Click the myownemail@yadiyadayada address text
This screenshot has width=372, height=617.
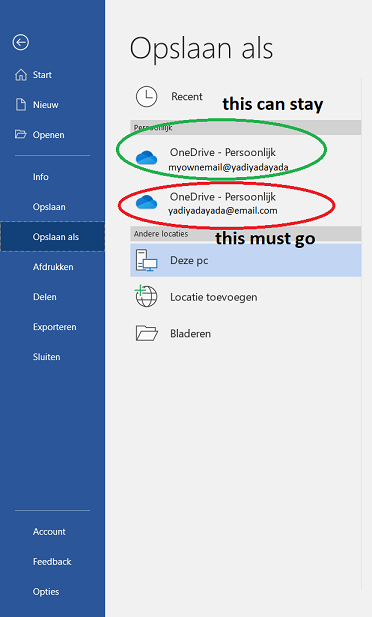tap(228, 167)
